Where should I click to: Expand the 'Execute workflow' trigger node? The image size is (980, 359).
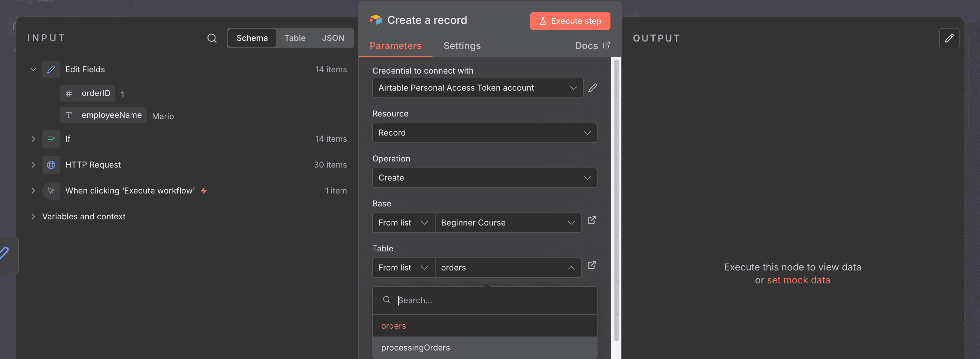[x=33, y=191]
